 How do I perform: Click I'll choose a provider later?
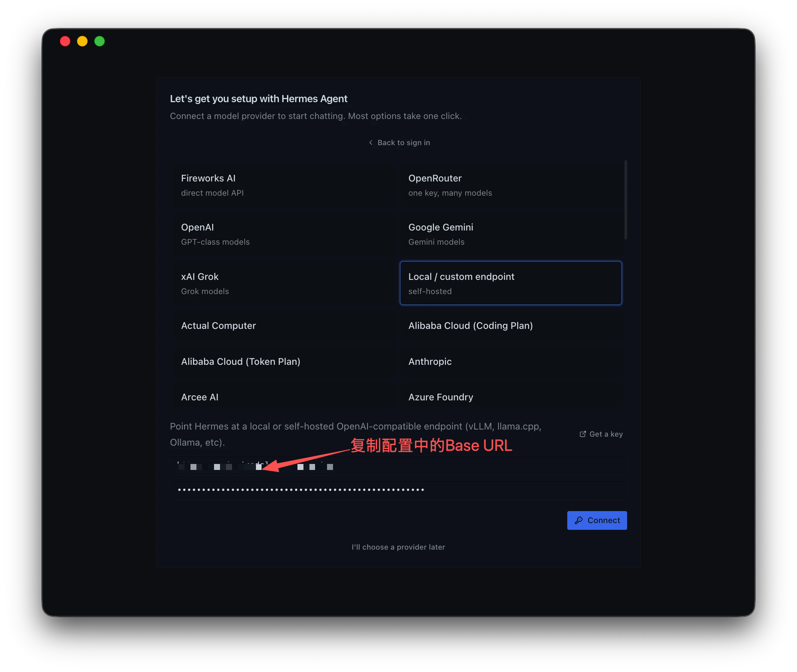[x=398, y=547]
